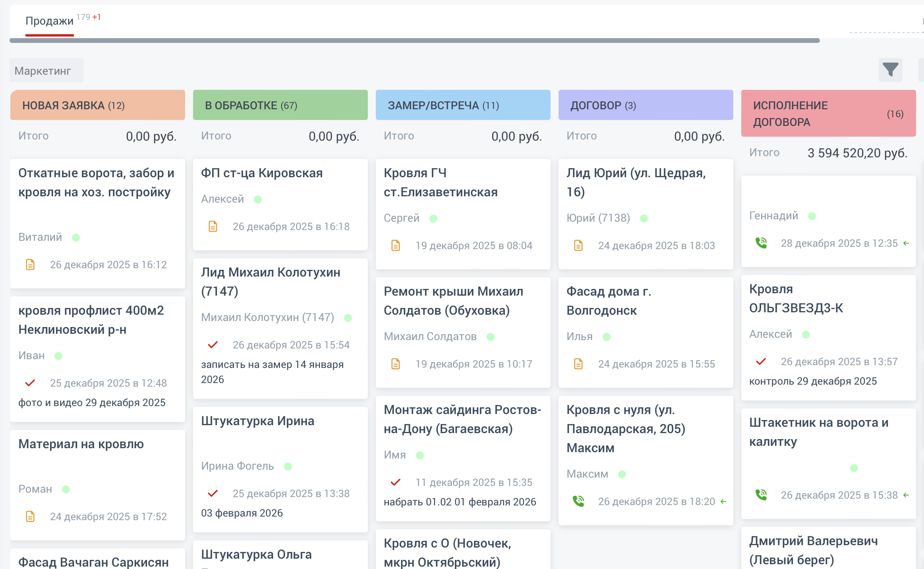Click phone icon on Кровля с нуля card
The image size is (924, 569).
pos(578,501)
